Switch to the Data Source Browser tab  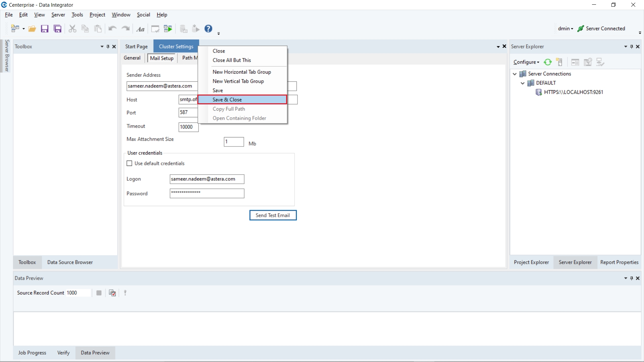pyautogui.click(x=70, y=262)
